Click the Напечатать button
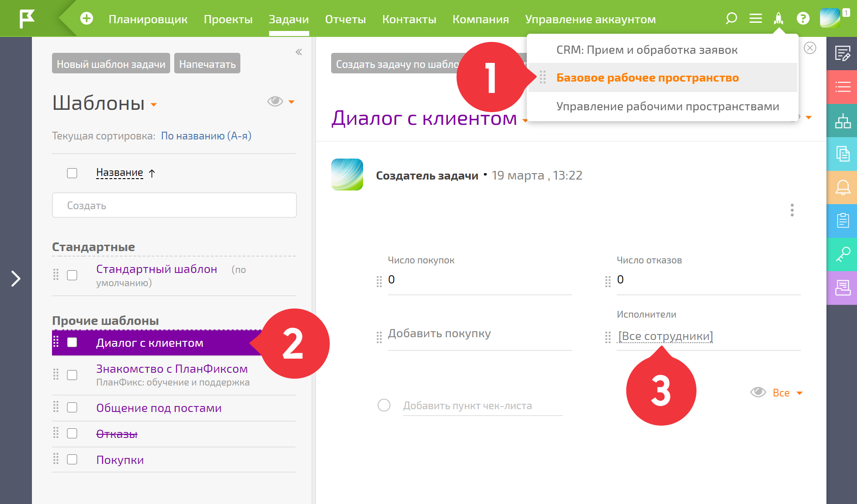The width and height of the screenshot is (857, 504). tap(208, 64)
